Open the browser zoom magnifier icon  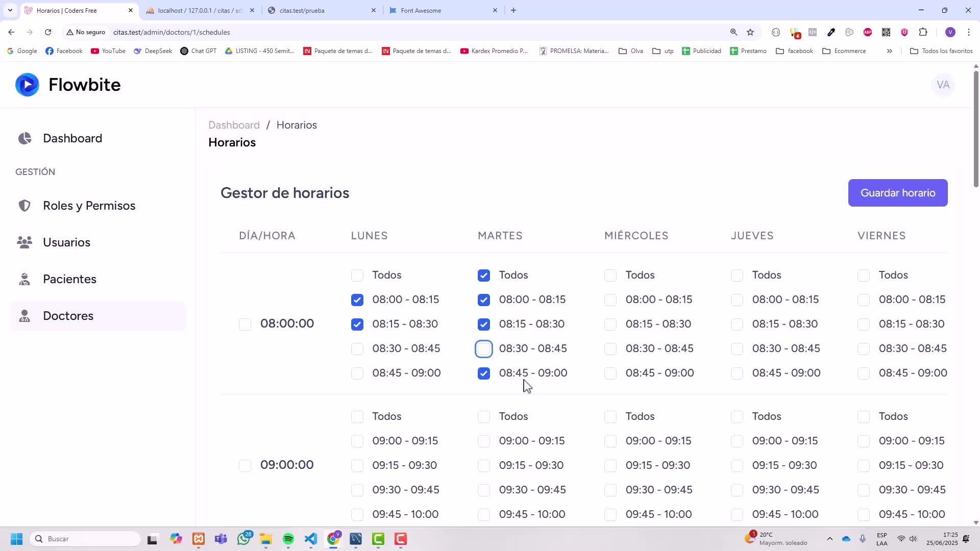[733, 32]
